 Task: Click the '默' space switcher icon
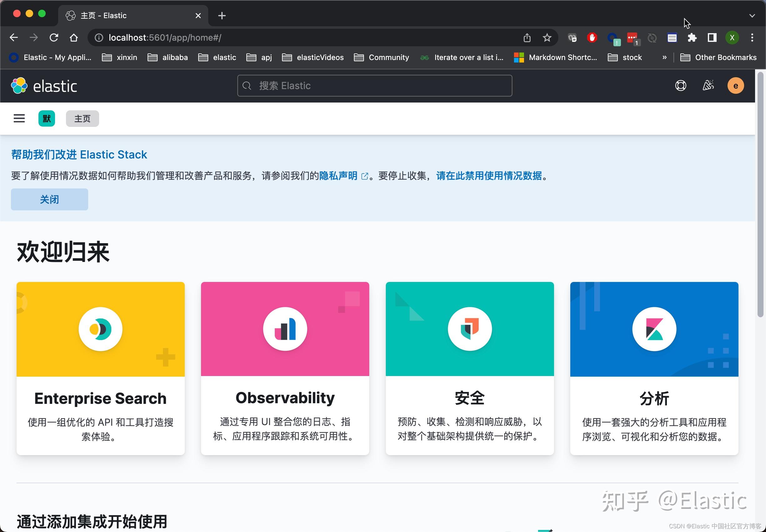coord(46,118)
